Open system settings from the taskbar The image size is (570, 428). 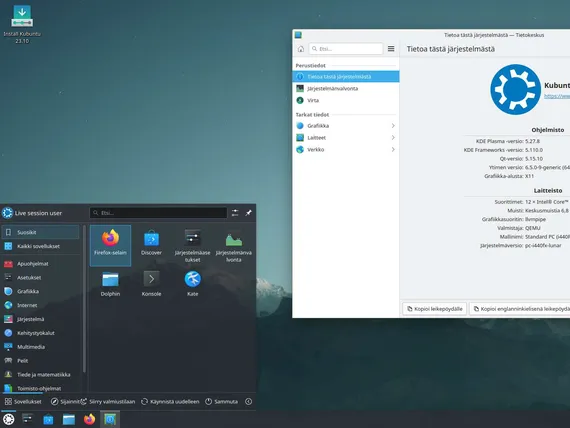pyautogui.click(x=28, y=419)
